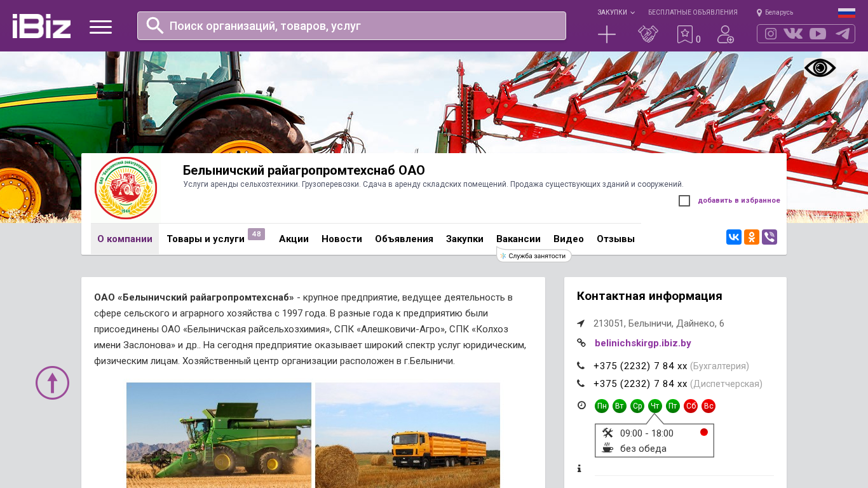868x488 pixels.
Task: Click the 09:00 - 18:00 hours text
Action: pyautogui.click(x=647, y=433)
